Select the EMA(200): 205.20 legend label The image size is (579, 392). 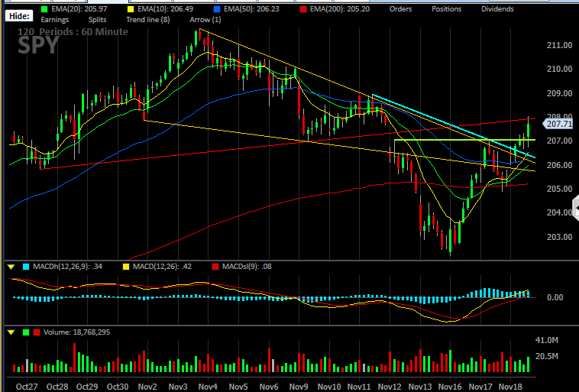340,9
